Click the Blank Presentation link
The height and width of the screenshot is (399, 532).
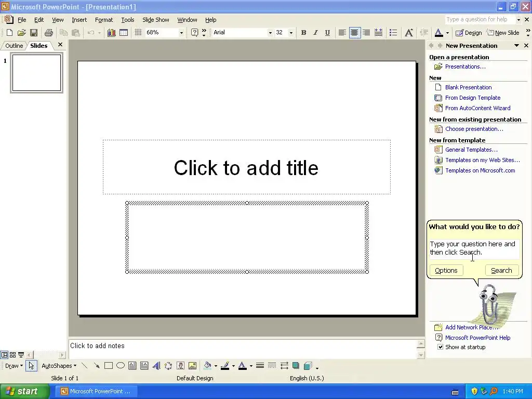click(468, 87)
